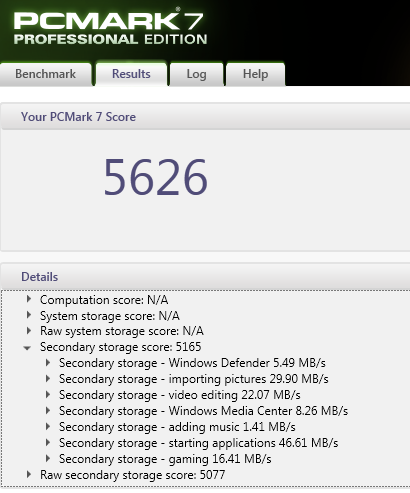
Task: Expand the Windows Media Center result arrow
Action: pyautogui.click(x=48, y=411)
